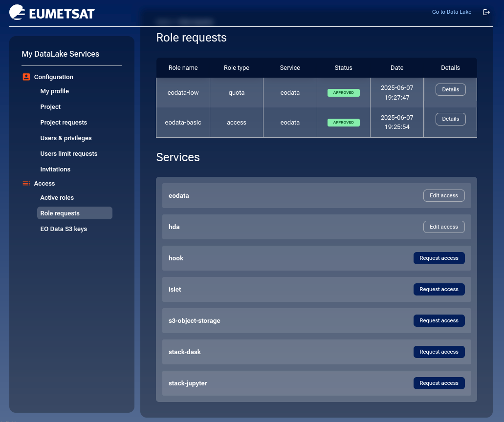This screenshot has height=422, width=504.
Task: Open Active roles page
Action: pos(57,197)
